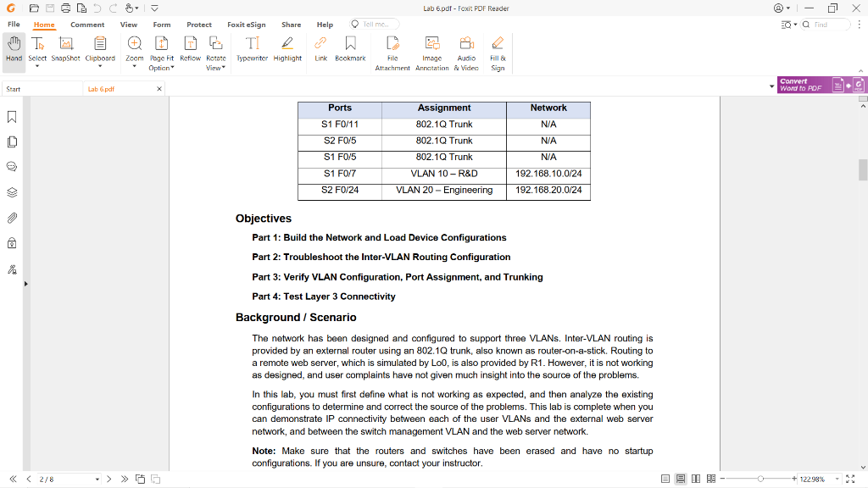Open the Attachments panel via paperclip icon

tap(11, 217)
